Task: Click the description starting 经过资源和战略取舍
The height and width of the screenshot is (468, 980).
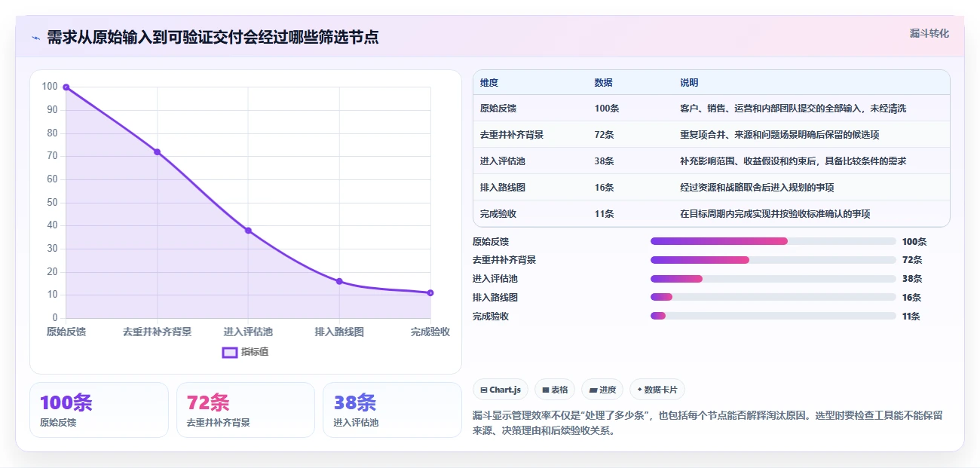Action: pyautogui.click(x=757, y=188)
